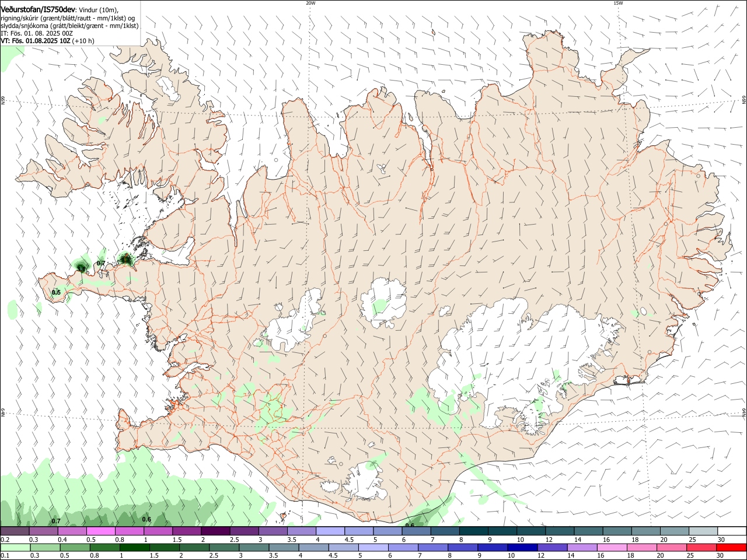The height and width of the screenshot is (560, 747).
Task: Click the 1.5 label under the upper scale
Action: click(177, 540)
